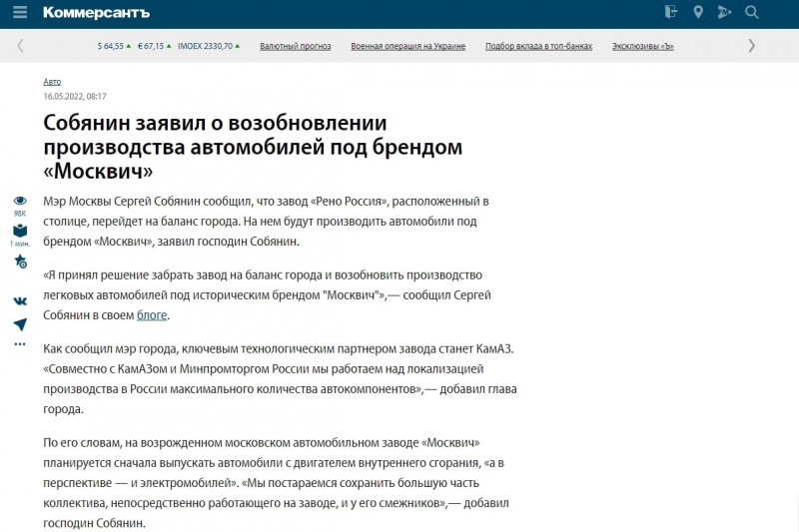
Task: Open Эксклюзивы «Ъ» link
Action: pyautogui.click(x=642, y=46)
